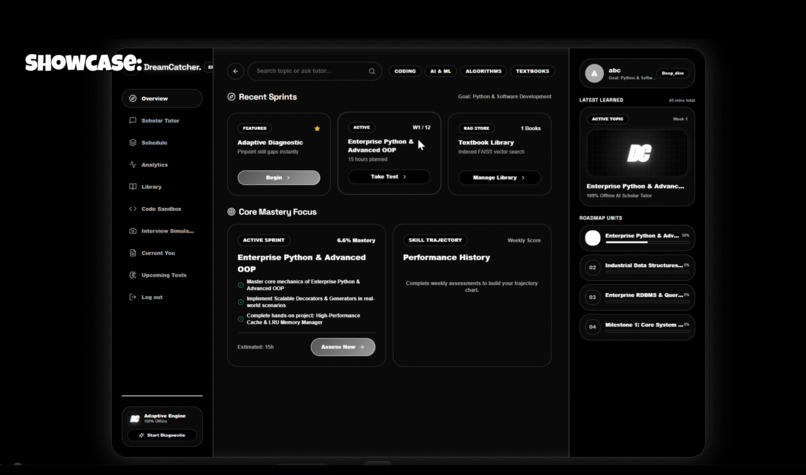Click the Code Sandbox brackets icon
The width and height of the screenshot is (806, 475).
(133, 209)
